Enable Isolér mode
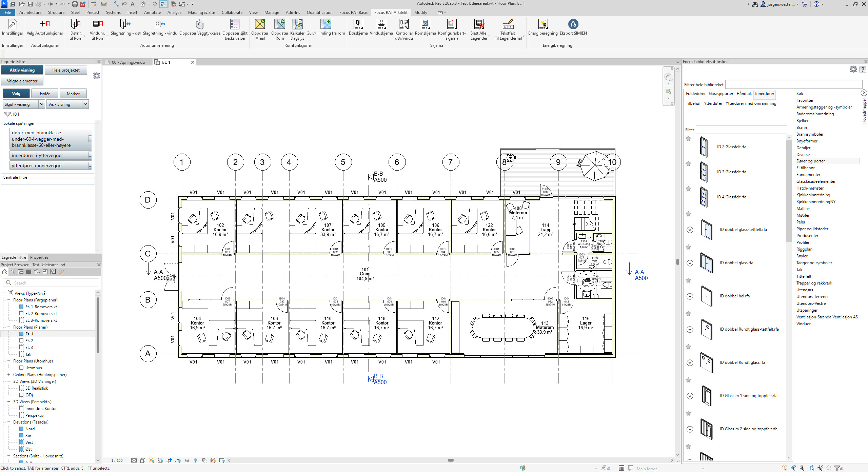868x472 pixels. (x=44, y=94)
